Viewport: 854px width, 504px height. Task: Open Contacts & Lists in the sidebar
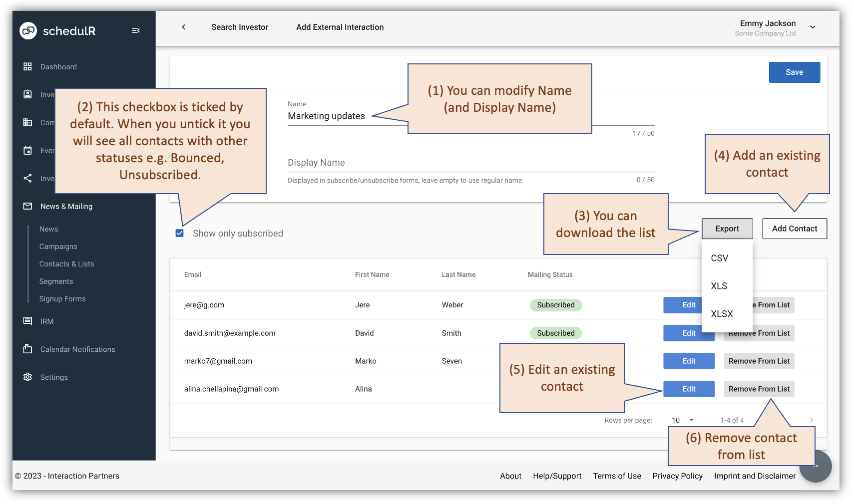(66, 263)
